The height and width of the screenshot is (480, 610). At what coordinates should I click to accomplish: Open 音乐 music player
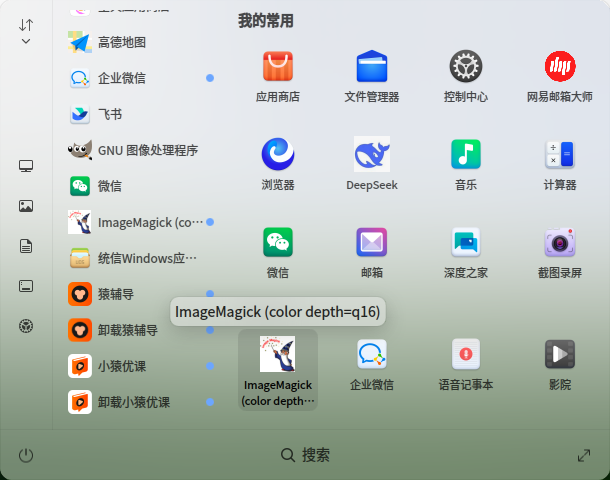pos(466,154)
